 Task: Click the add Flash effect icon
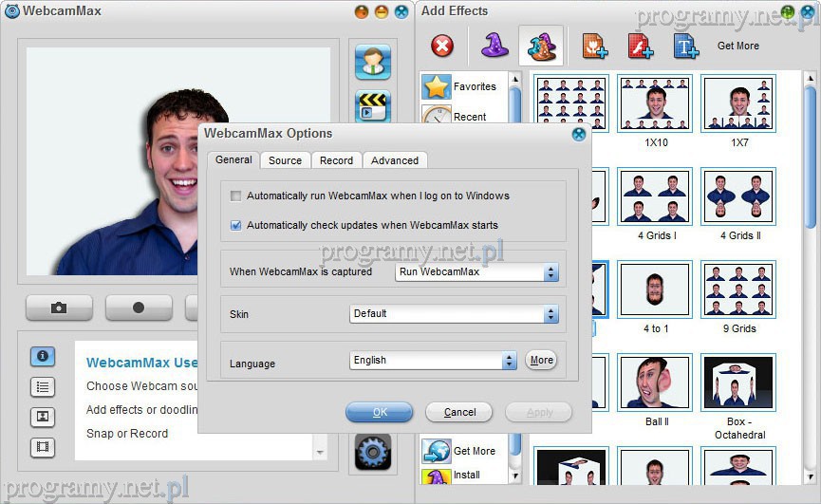tap(641, 46)
